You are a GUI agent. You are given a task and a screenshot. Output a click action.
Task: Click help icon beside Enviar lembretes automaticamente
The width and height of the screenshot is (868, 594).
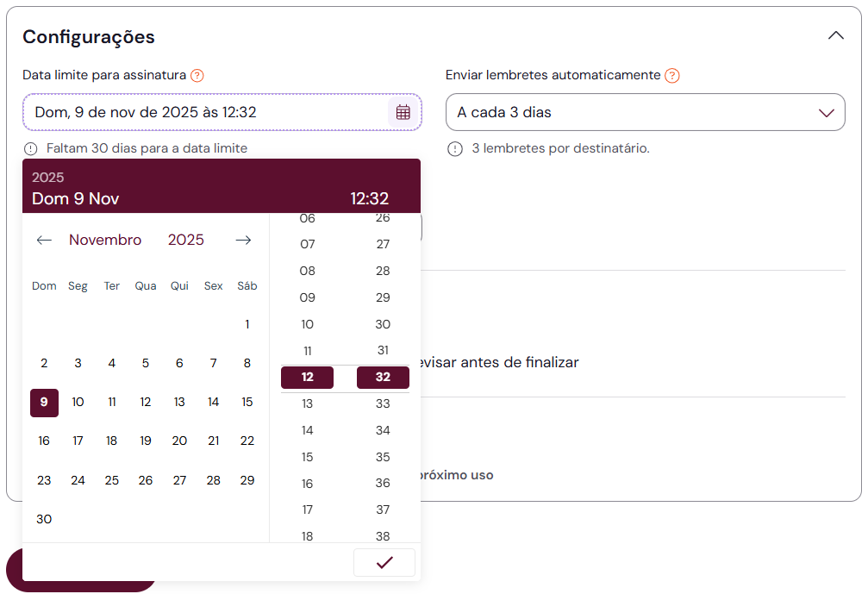point(672,76)
